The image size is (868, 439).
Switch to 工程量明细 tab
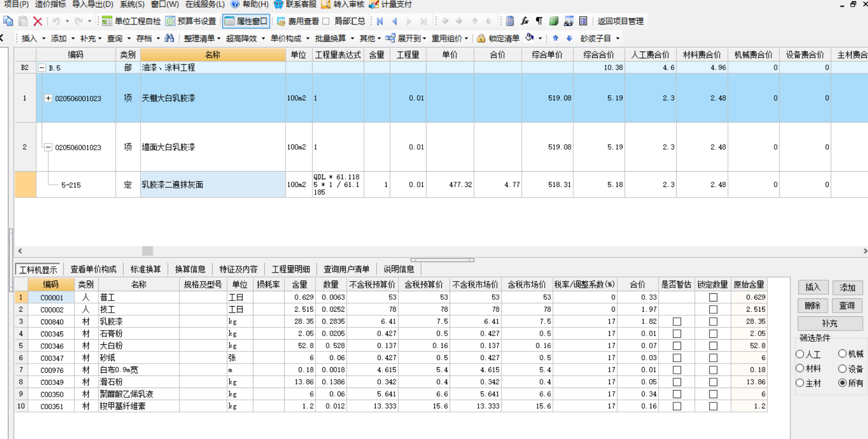click(x=291, y=269)
